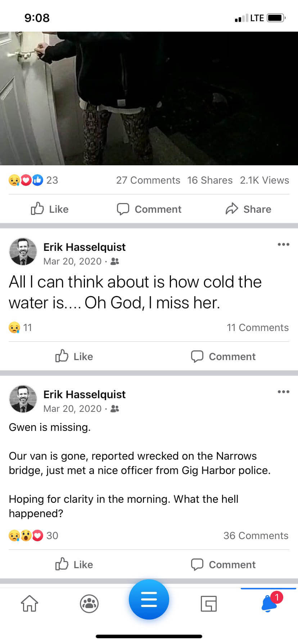Comment on the "Gwen is missing" post
Screen dimensions: 298x644
223,565
